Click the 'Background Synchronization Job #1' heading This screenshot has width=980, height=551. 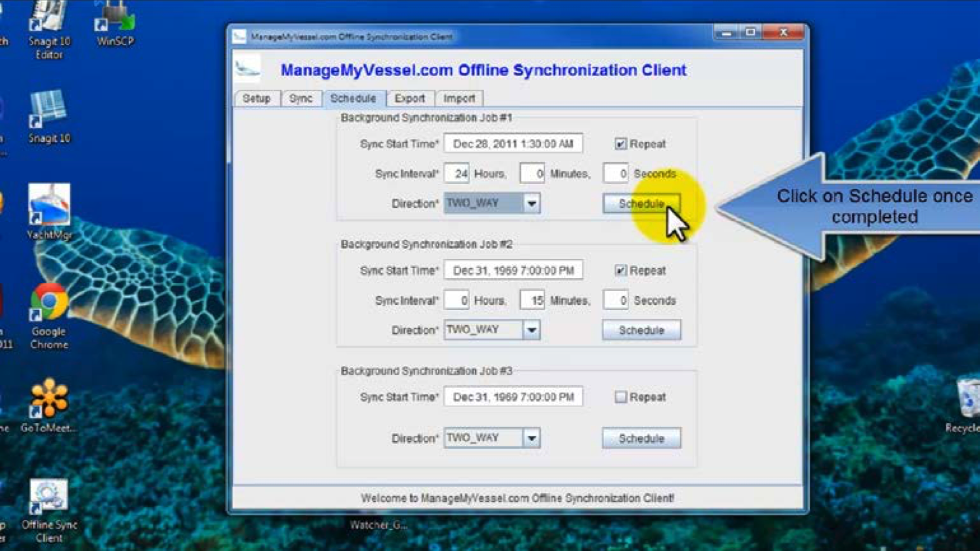(427, 118)
